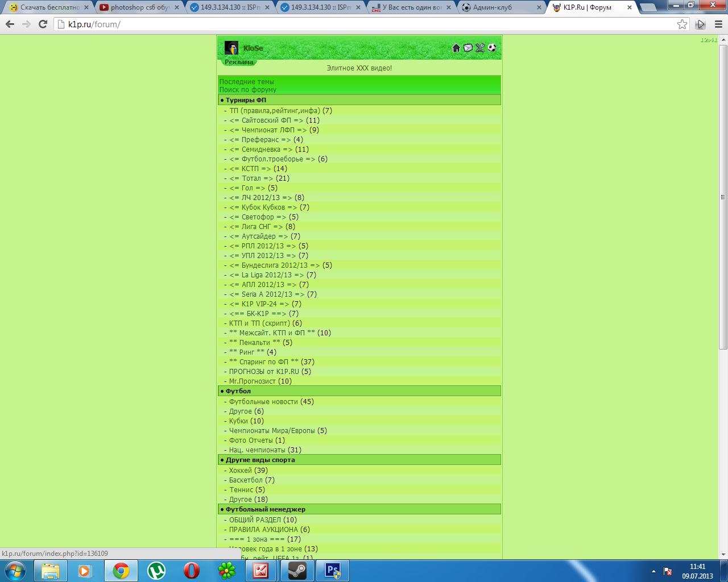
Task: Open the Баскетбол subforum
Action: [246, 480]
